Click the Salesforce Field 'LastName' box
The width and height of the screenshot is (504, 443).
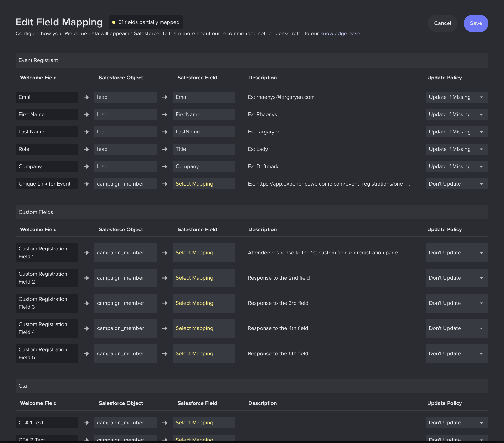coord(204,132)
